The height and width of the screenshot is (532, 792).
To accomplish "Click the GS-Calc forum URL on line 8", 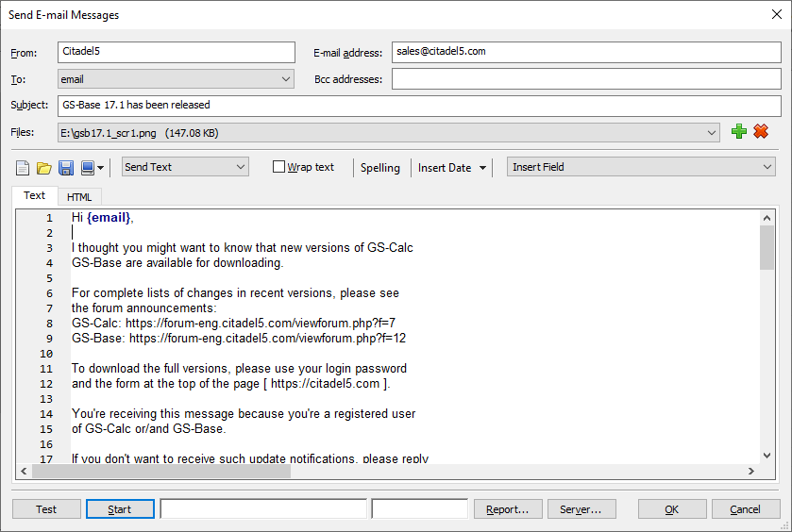I will pos(261,323).
